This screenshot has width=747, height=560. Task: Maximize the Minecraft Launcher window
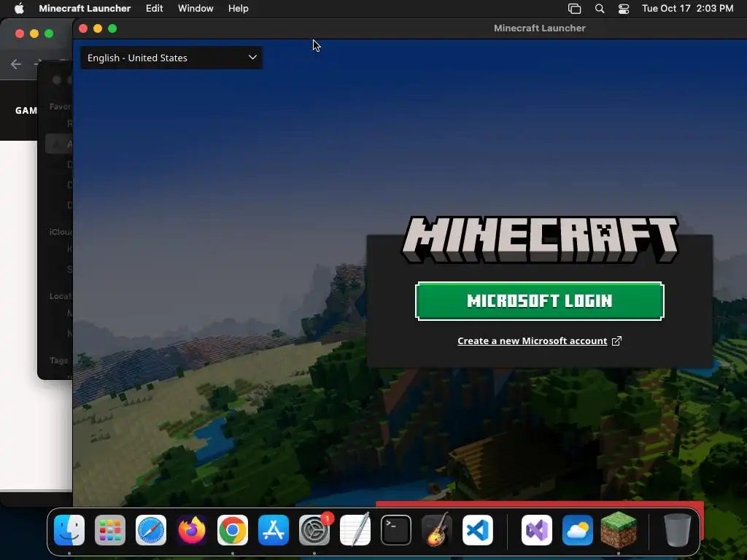112,28
